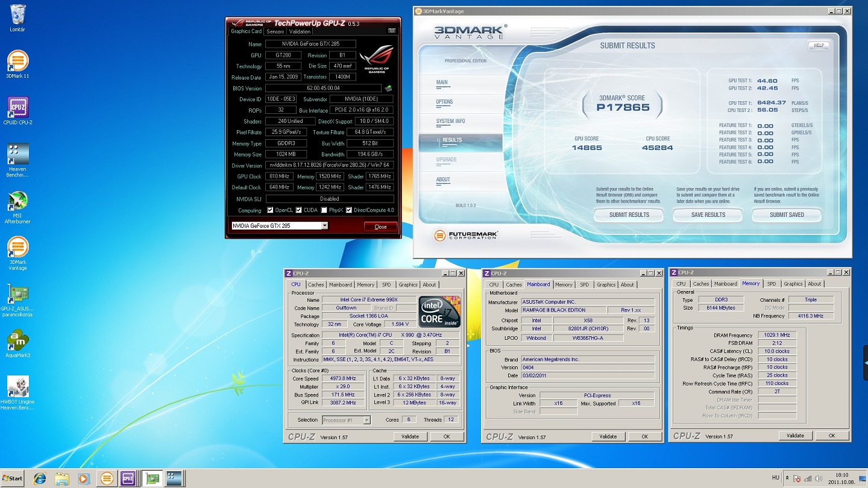The width and height of the screenshot is (868, 488).
Task: Toggle the OpenCL checkbox in GPU-Z
Action: [270, 210]
